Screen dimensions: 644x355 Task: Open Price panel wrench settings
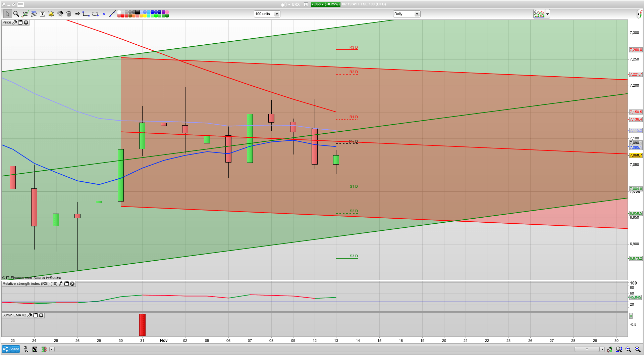[14, 23]
